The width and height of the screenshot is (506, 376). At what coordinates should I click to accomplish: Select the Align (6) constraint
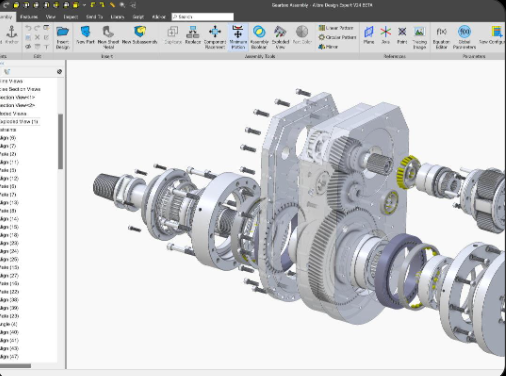pyautogui.click(x=8, y=138)
